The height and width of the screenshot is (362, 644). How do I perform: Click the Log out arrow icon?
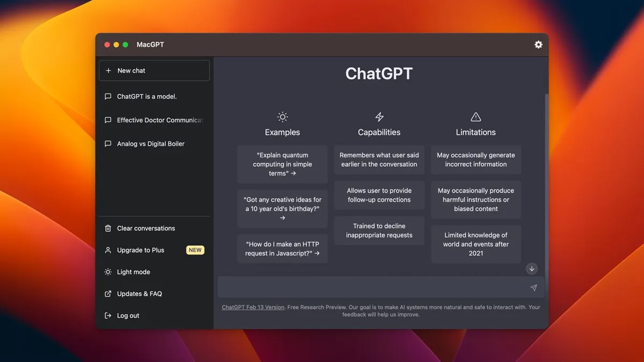(x=108, y=316)
